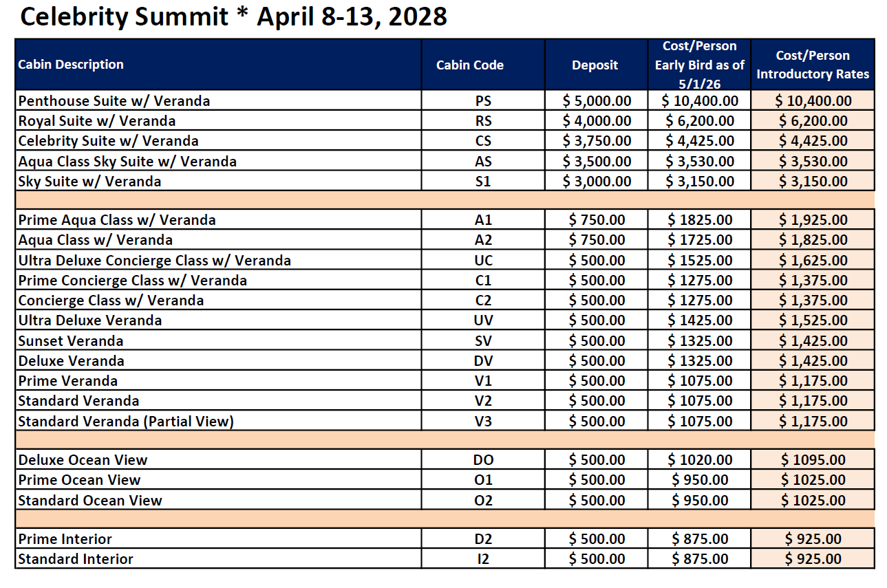This screenshot has width=887, height=588.
Task: Click cabin code PS
Action: (x=483, y=101)
